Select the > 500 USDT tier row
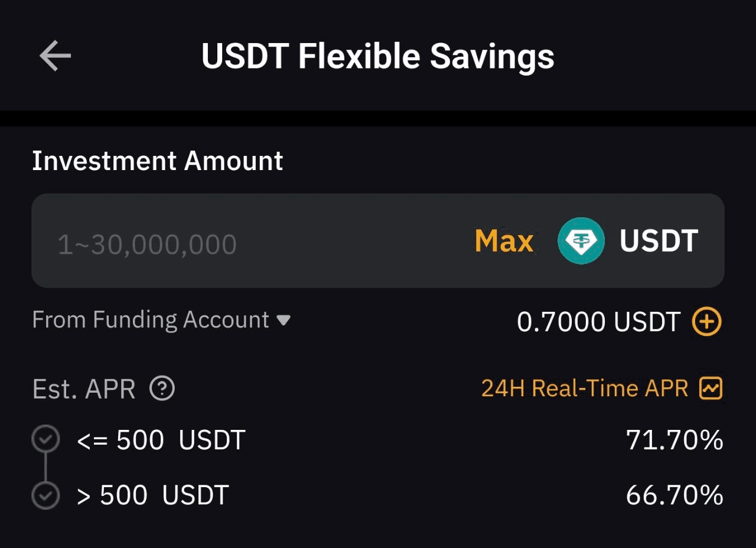 [x=378, y=495]
